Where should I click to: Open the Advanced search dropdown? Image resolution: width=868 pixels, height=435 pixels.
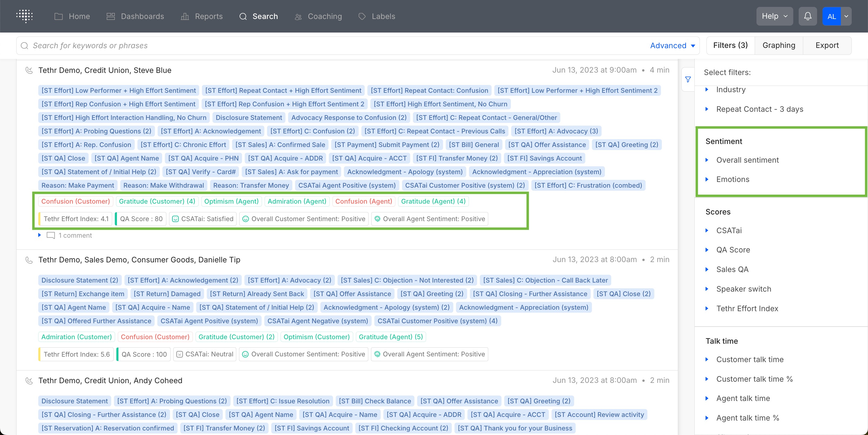click(x=672, y=45)
